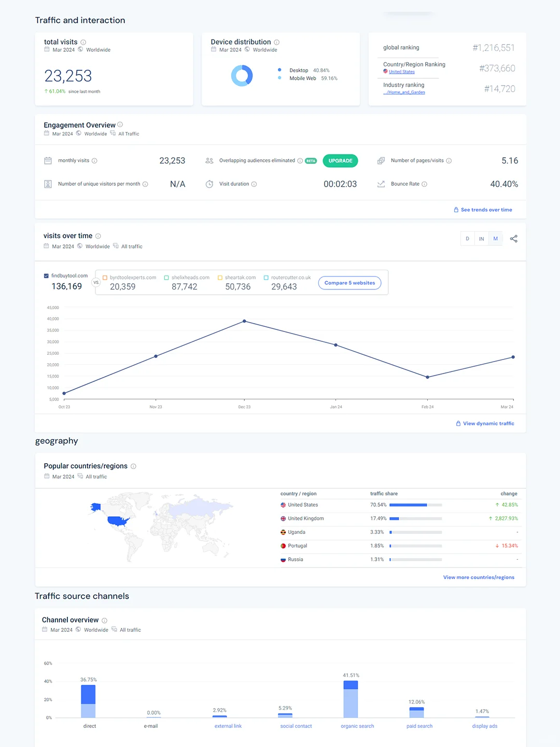Enable the shelixheads.com comparison checkbox

click(166, 278)
